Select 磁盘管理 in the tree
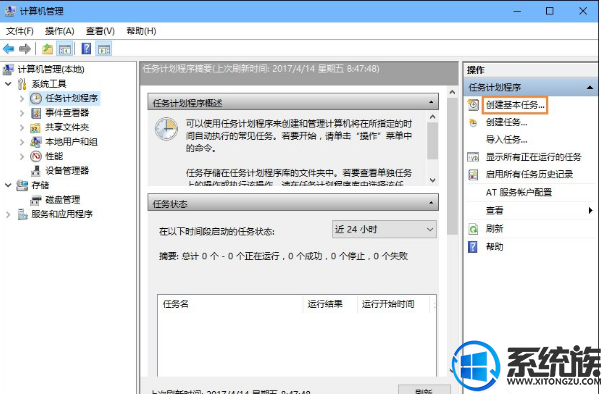The height and width of the screenshot is (394, 601). coord(63,200)
